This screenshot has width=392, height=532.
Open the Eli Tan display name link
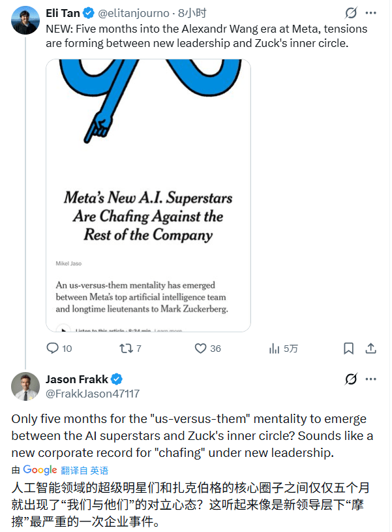click(63, 13)
